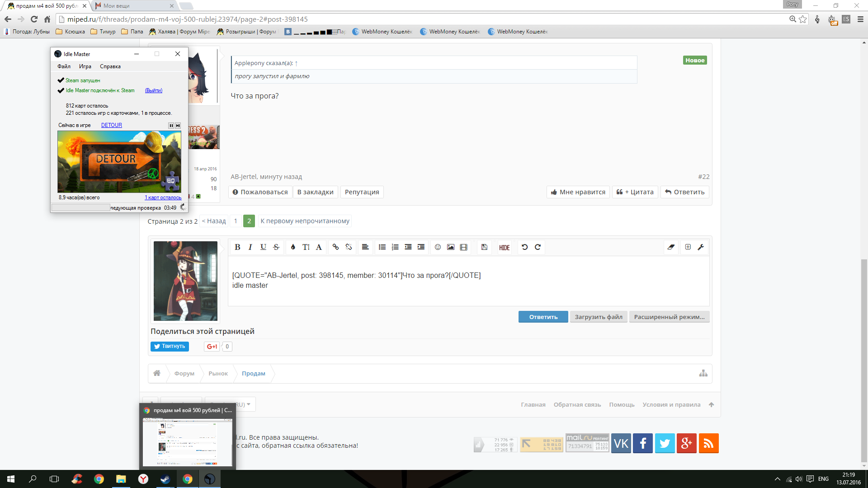Click the DETOUR game banner image
Image resolution: width=868 pixels, height=488 pixels.
[119, 162]
